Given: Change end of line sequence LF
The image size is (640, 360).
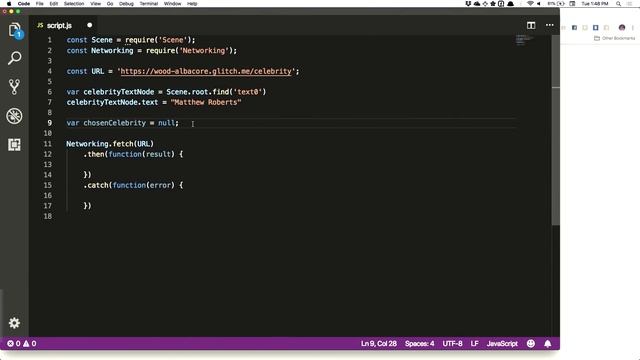Looking at the screenshot, I should pyautogui.click(x=474, y=344).
